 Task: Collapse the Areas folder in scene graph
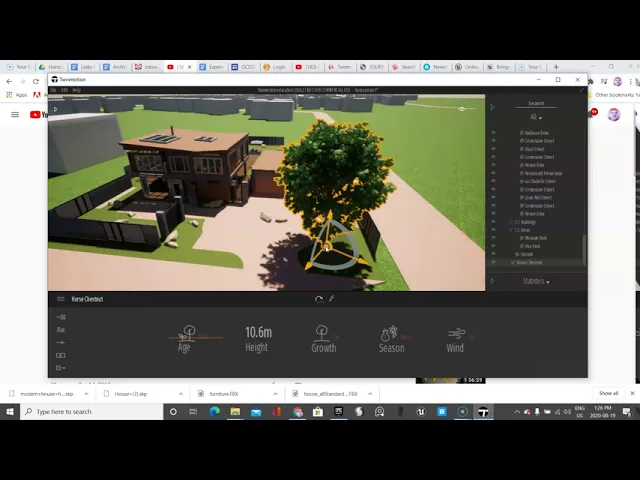pos(511,230)
